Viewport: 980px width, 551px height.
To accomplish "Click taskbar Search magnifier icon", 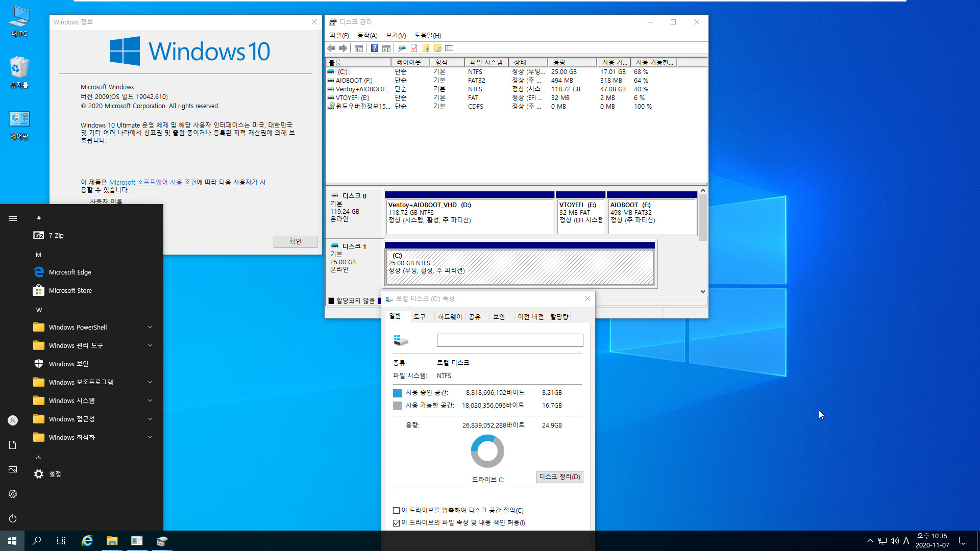I will coord(37,541).
